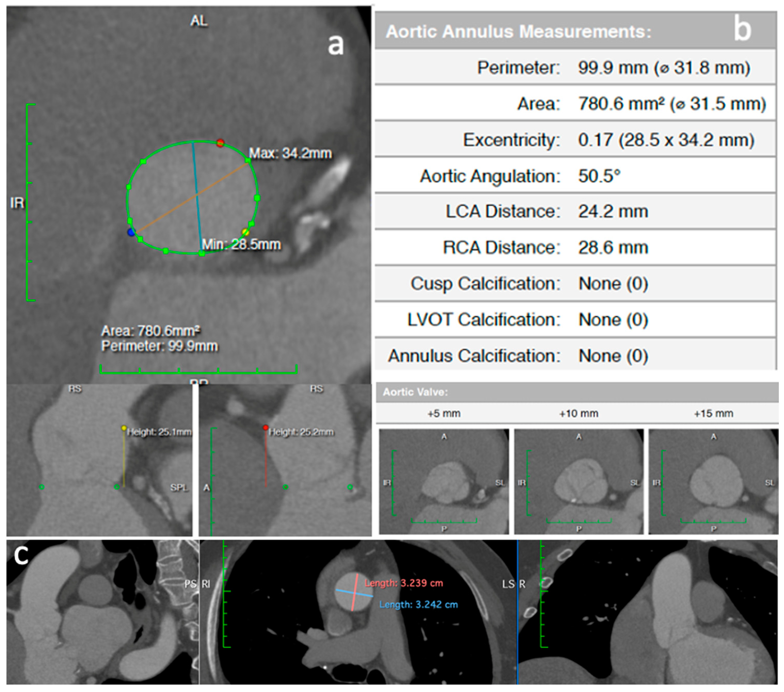The height and width of the screenshot is (692, 784).
Task: Select the LCA Distance 24.2 mm row
Action: (575, 211)
